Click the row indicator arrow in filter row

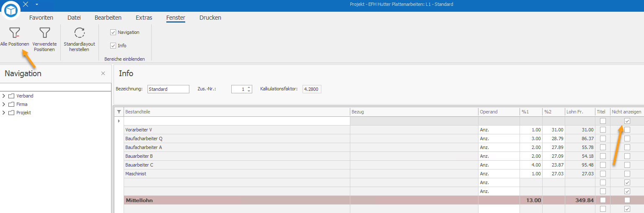tap(119, 121)
